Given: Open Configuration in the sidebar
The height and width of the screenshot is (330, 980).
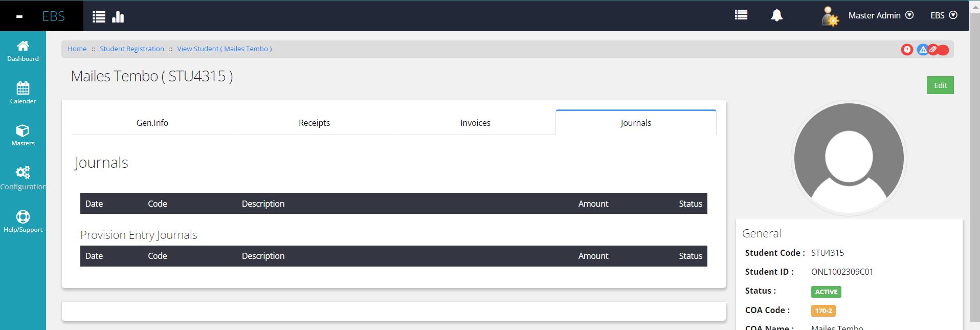Looking at the screenshot, I should [x=23, y=178].
